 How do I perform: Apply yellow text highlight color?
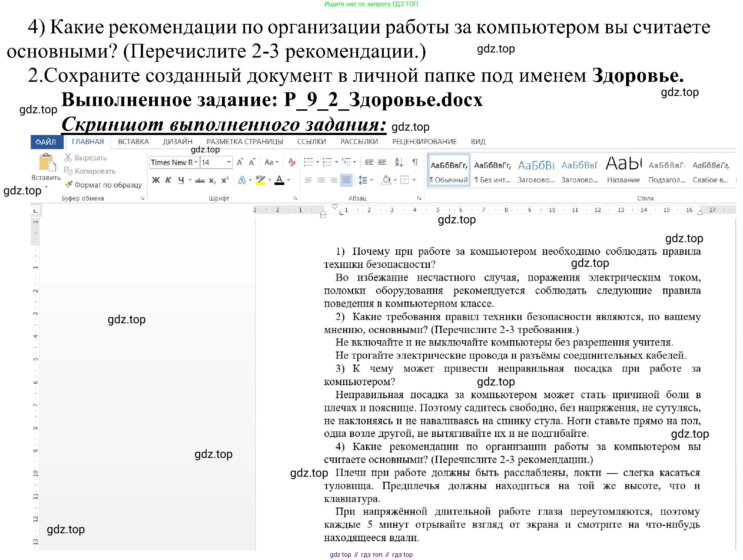[260, 180]
